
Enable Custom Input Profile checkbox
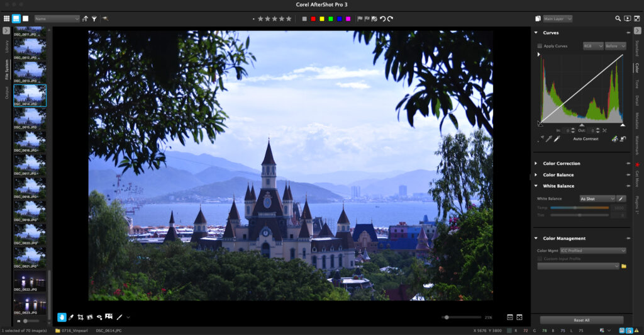point(540,259)
